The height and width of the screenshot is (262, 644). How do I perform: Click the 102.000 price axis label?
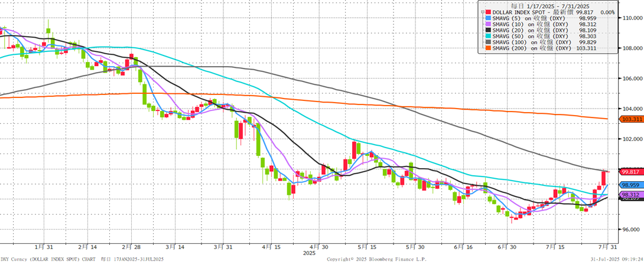point(633,139)
